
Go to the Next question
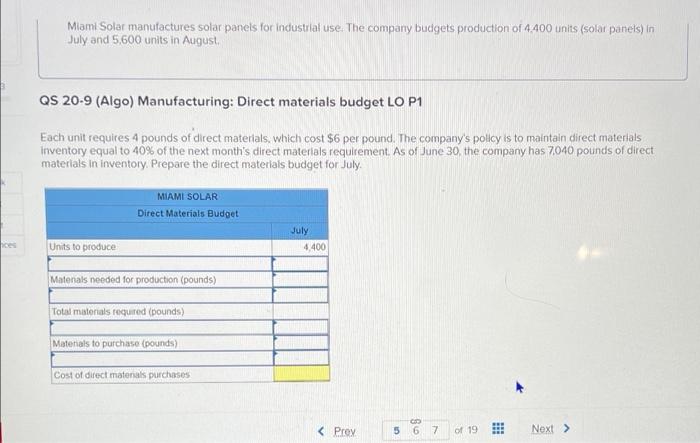[542, 429]
